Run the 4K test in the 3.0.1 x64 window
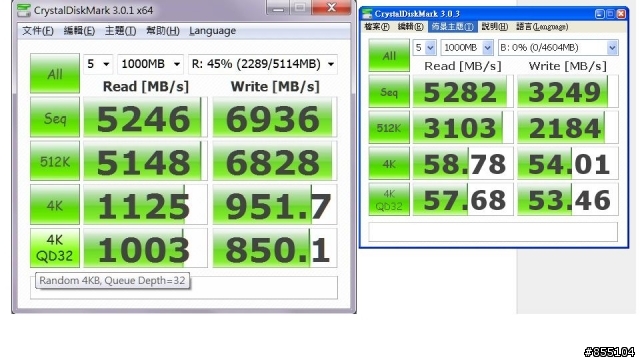 point(55,204)
